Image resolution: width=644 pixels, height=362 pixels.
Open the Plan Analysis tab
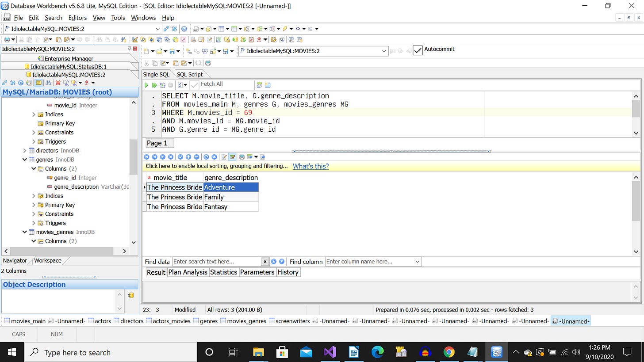coord(188,272)
